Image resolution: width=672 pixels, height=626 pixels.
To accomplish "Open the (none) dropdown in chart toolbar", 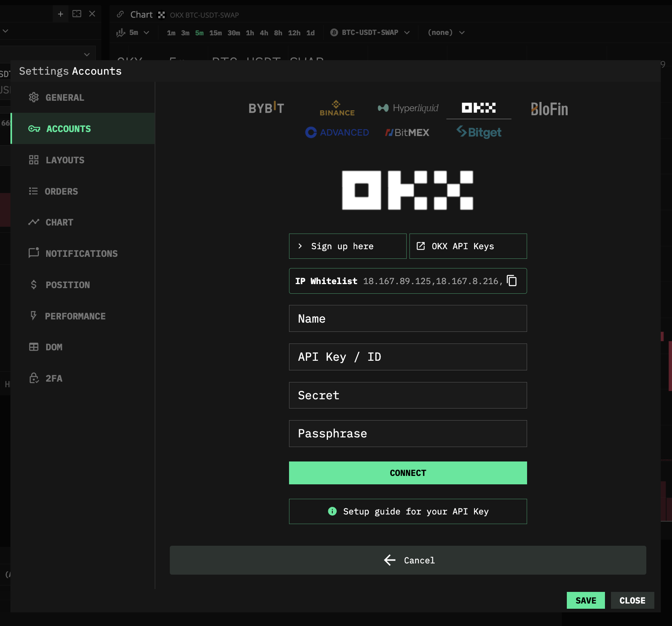I will pyautogui.click(x=446, y=33).
